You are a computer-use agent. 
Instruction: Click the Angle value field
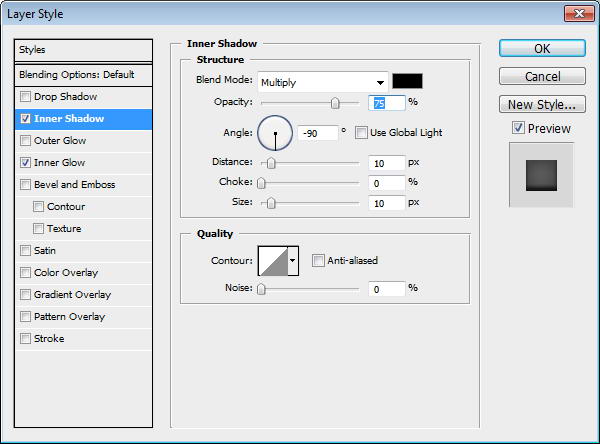(318, 133)
